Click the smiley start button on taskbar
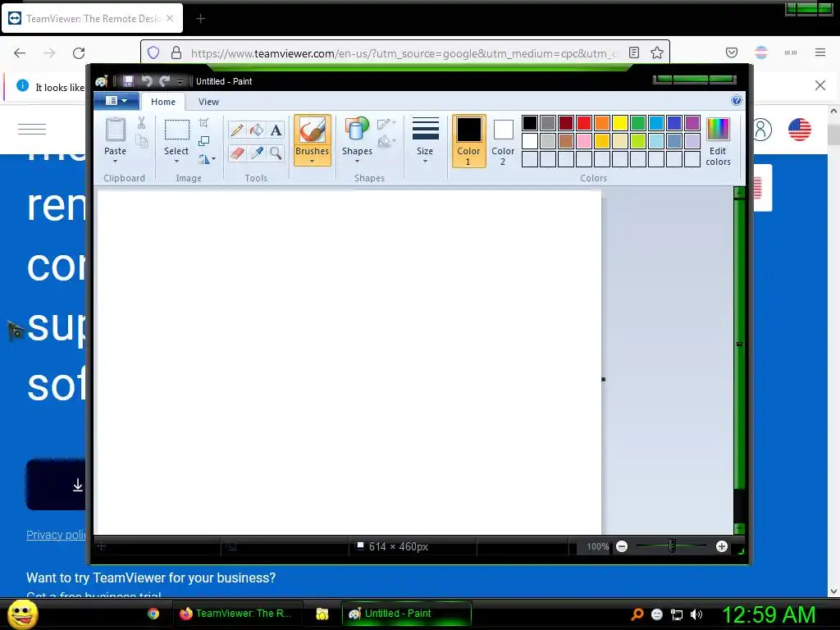The height and width of the screenshot is (630, 840). point(23,614)
